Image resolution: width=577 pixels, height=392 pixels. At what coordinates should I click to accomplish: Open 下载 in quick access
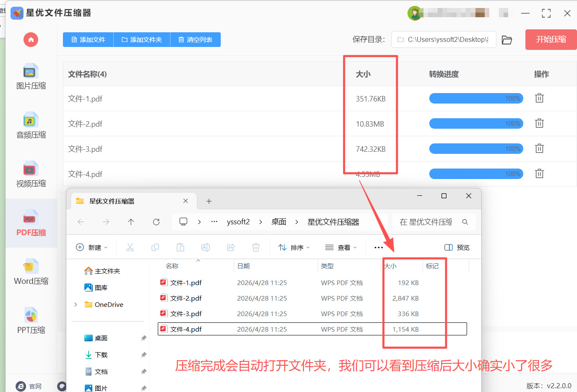(96, 355)
